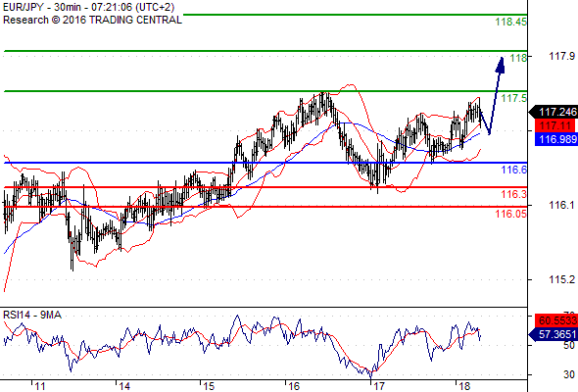Click the blue 116.989 moving average label

(556, 139)
